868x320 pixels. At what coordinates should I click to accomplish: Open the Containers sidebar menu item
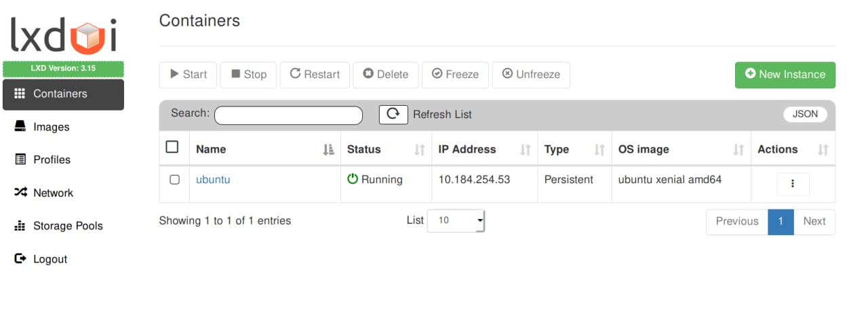click(x=64, y=94)
